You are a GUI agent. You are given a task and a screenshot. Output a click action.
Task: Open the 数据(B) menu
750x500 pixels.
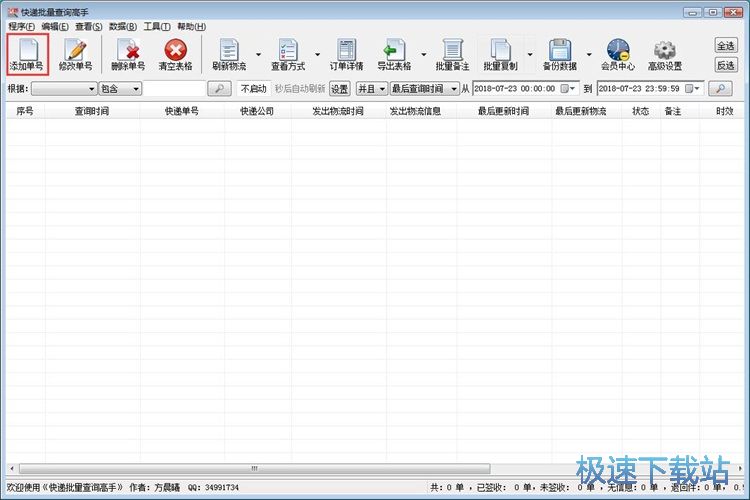tap(123, 26)
